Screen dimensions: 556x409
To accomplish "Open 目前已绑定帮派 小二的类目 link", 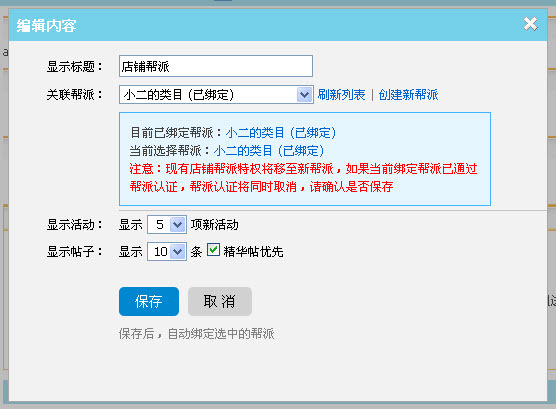I will [x=281, y=133].
